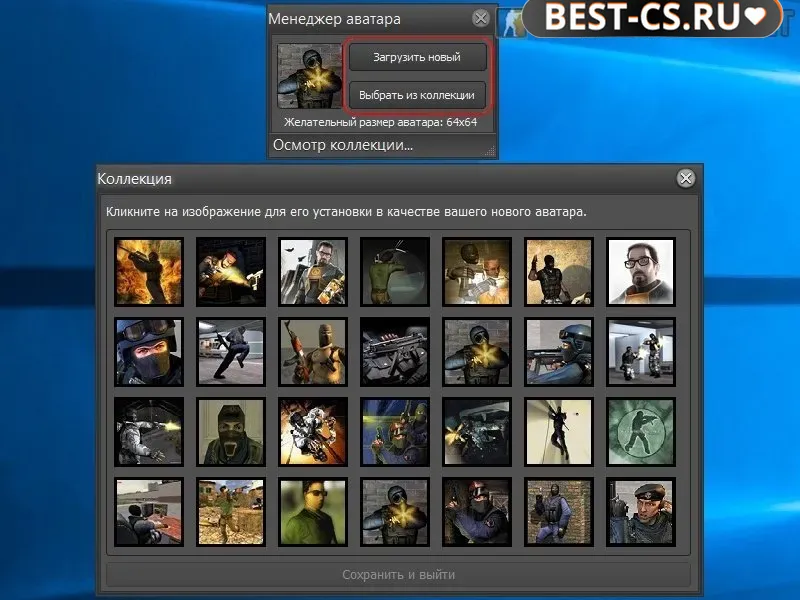Close the Менеджер аватара window
This screenshot has width=800, height=600.
point(481,18)
